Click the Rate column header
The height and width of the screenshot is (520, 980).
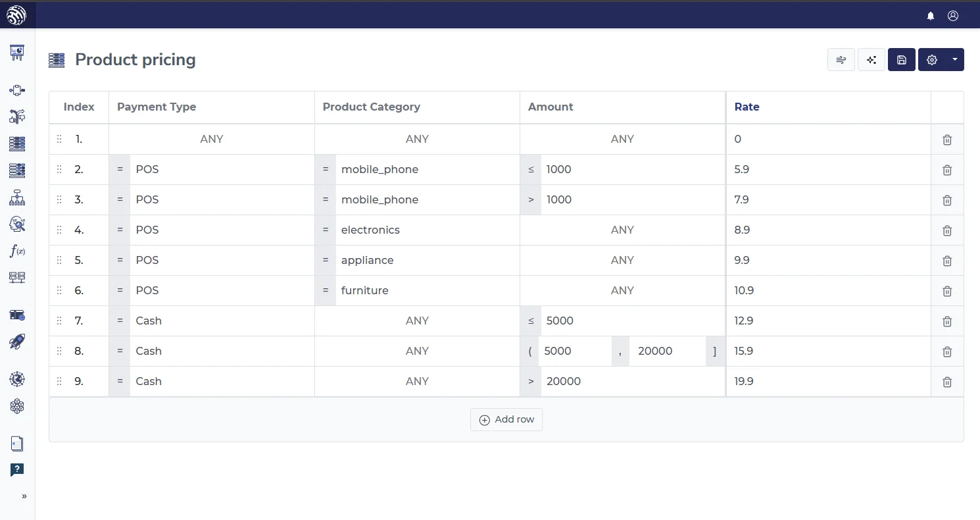pyautogui.click(x=747, y=107)
